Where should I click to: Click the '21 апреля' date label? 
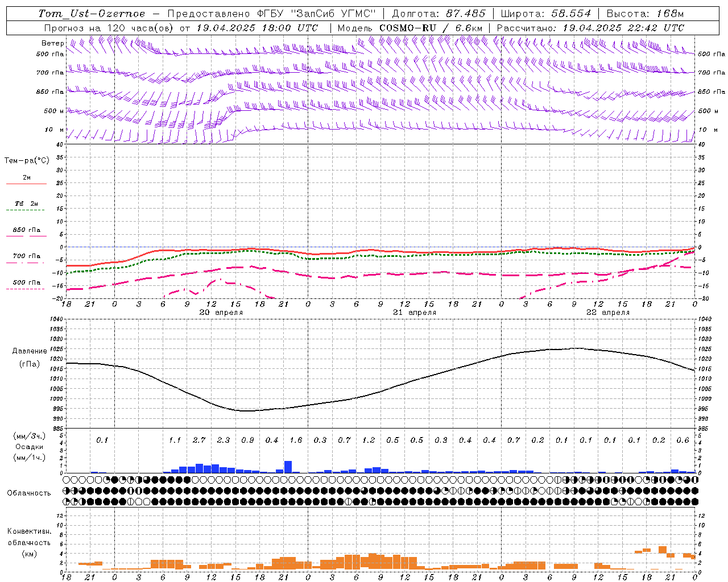point(415,313)
